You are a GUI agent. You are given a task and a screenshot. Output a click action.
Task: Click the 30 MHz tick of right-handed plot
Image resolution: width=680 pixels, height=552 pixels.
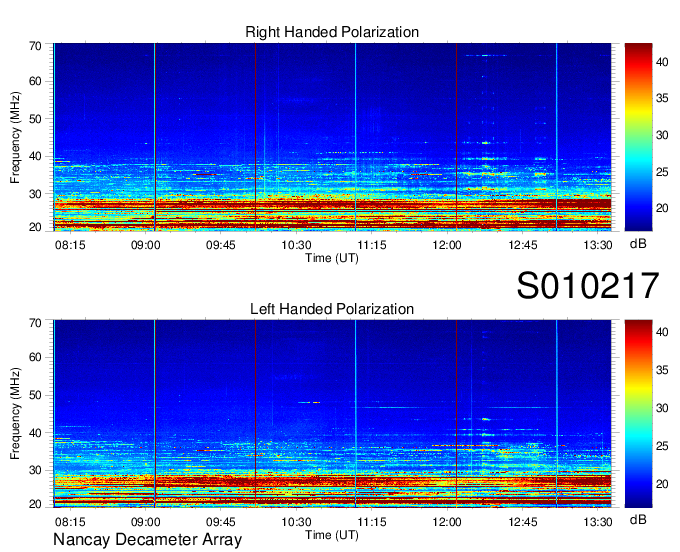35,194
